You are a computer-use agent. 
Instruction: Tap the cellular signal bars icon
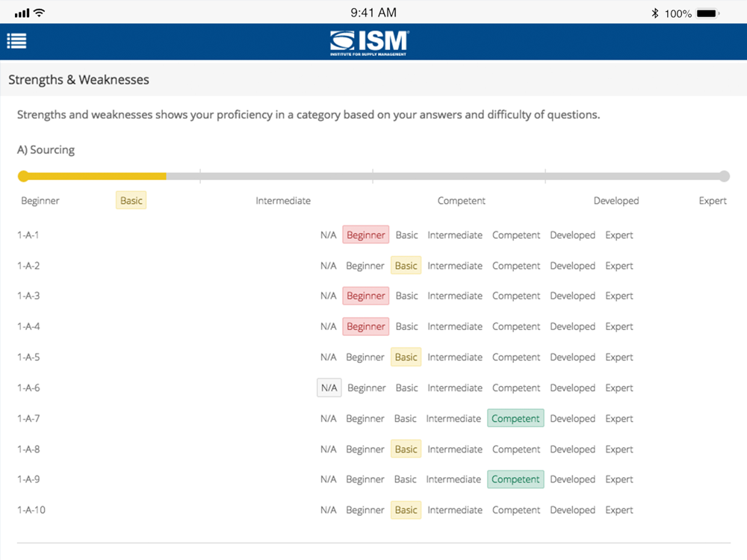tap(22, 13)
